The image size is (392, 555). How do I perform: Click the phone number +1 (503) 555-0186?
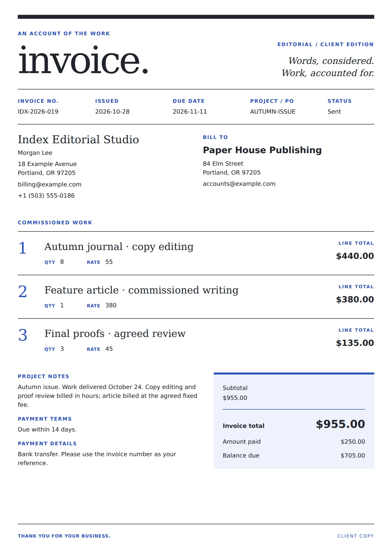(46, 196)
